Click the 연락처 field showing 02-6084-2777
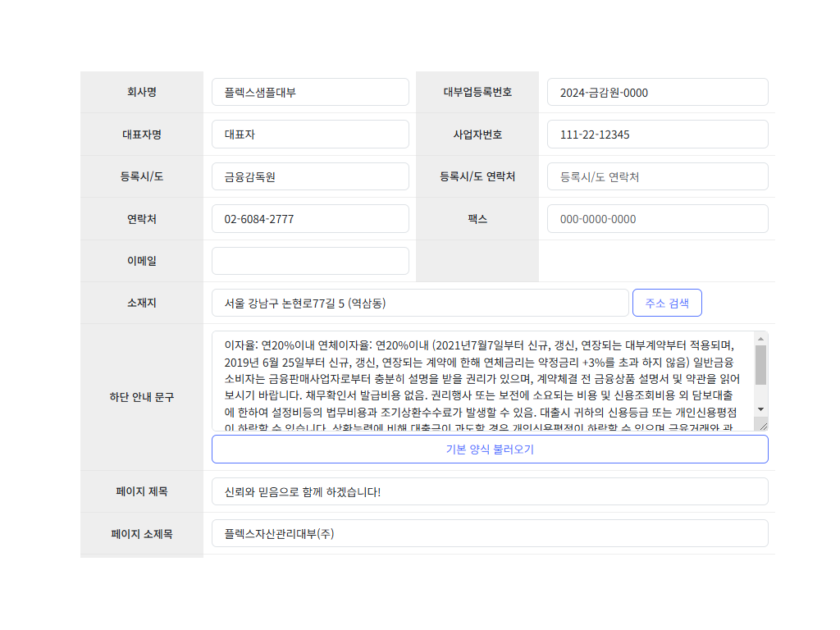The image size is (840, 630). click(x=310, y=218)
